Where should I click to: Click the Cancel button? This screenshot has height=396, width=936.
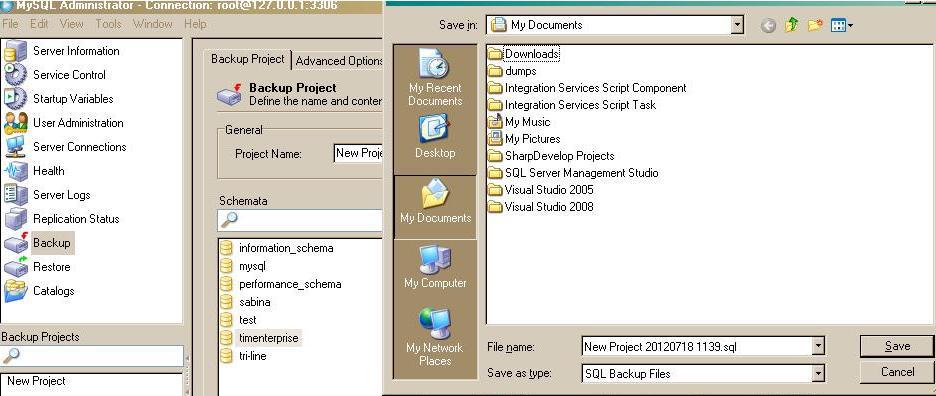pos(897,372)
